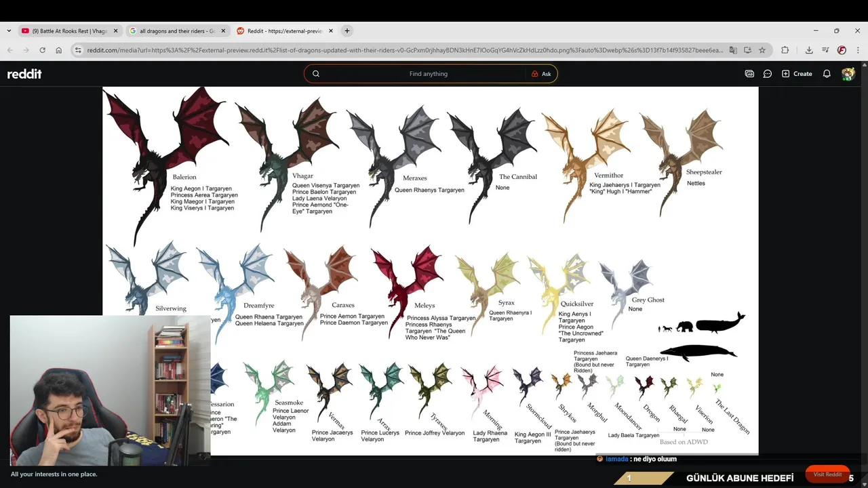This screenshot has width=868, height=488.
Task: Open the browser extensions puzzle icon
Action: click(x=785, y=50)
